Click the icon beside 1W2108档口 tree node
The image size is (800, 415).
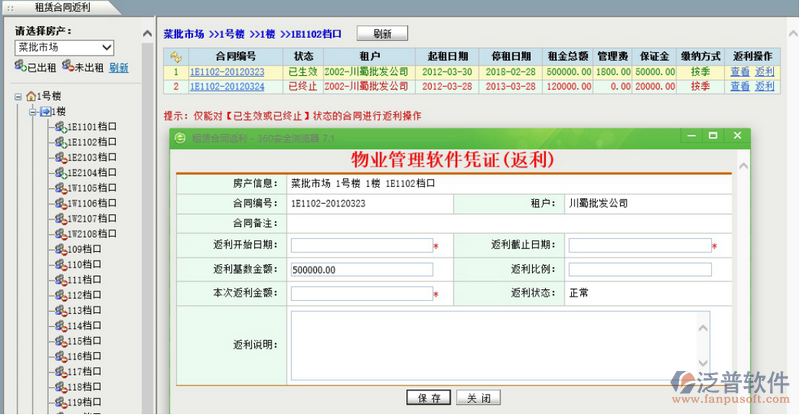pos(60,234)
